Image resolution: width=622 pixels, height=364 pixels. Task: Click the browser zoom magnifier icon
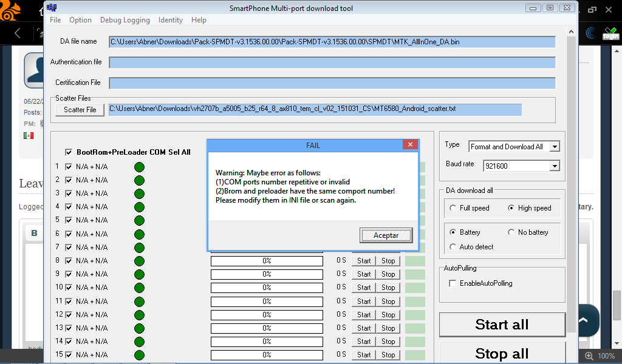point(589,356)
